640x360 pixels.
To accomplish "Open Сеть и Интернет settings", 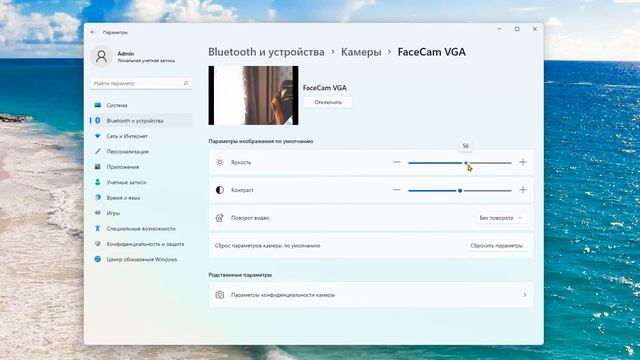I will pos(141,136).
